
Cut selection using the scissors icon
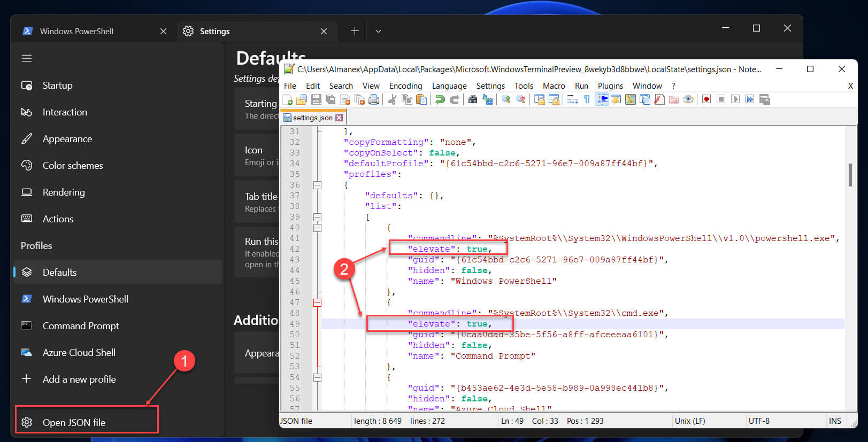(x=393, y=99)
